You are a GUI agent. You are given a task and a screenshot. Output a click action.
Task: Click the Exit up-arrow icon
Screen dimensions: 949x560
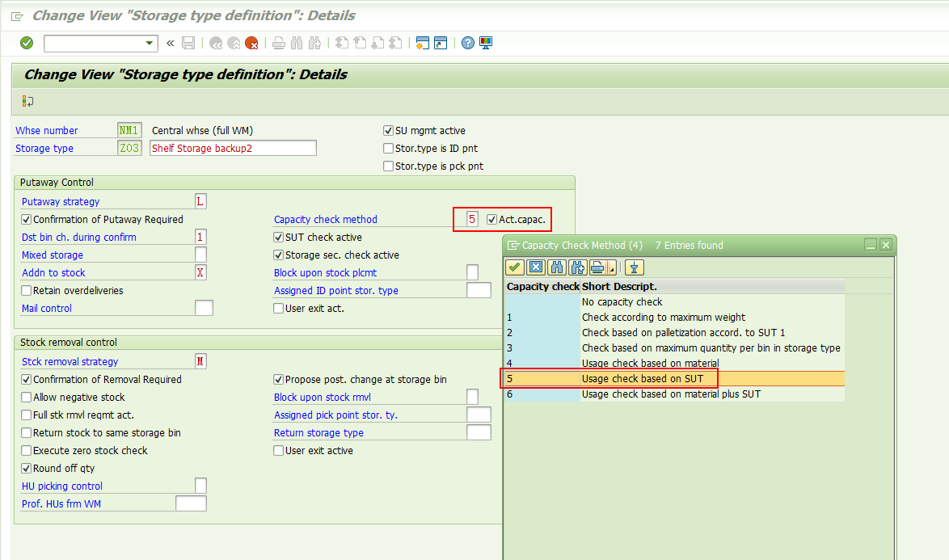(234, 43)
